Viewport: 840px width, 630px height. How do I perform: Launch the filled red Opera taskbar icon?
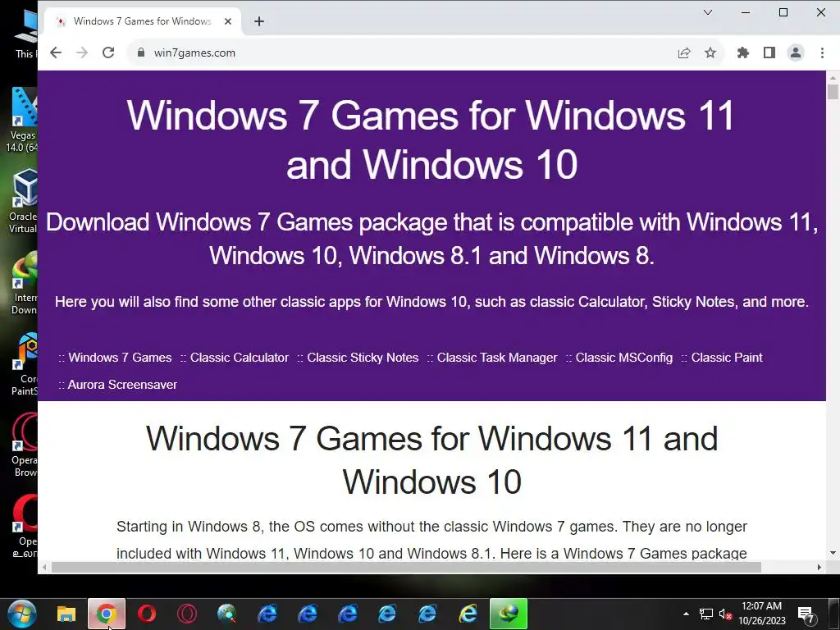point(147,614)
